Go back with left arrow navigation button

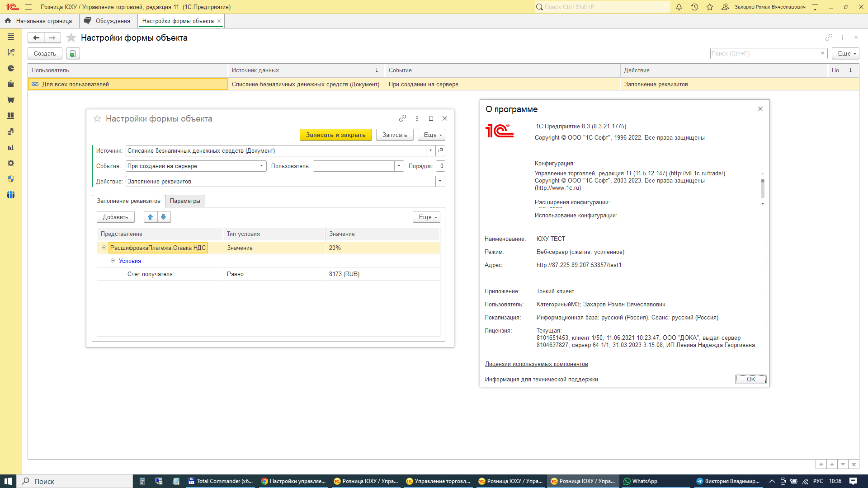(36, 38)
